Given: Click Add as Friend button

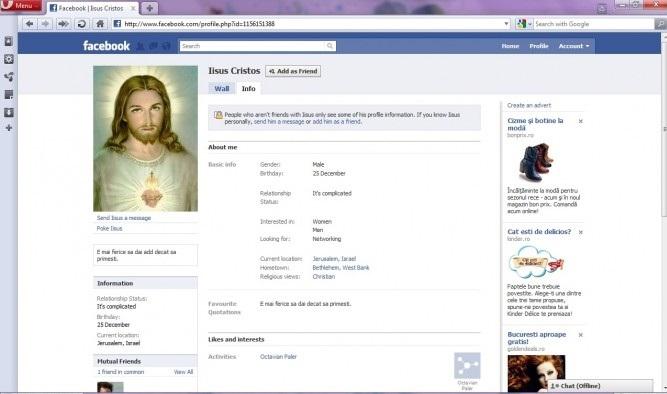Looking at the screenshot, I should click(293, 71).
